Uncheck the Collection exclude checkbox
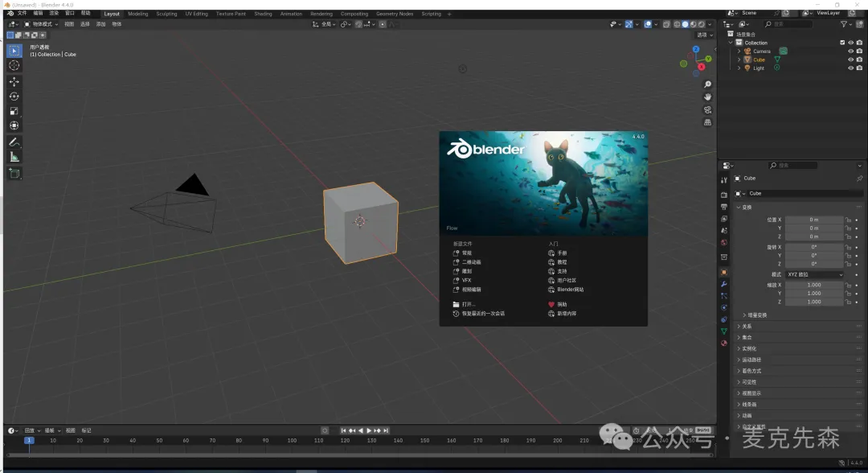The image size is (868, 473). coord(842,43)
